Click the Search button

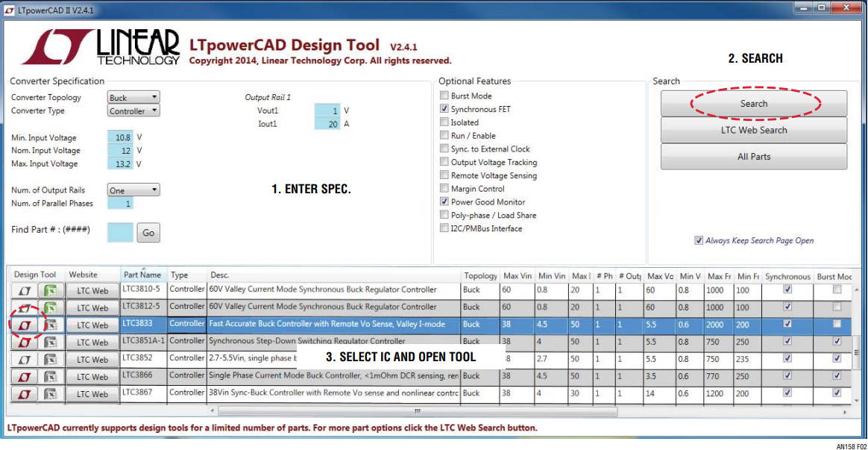[x=753, y=103]
